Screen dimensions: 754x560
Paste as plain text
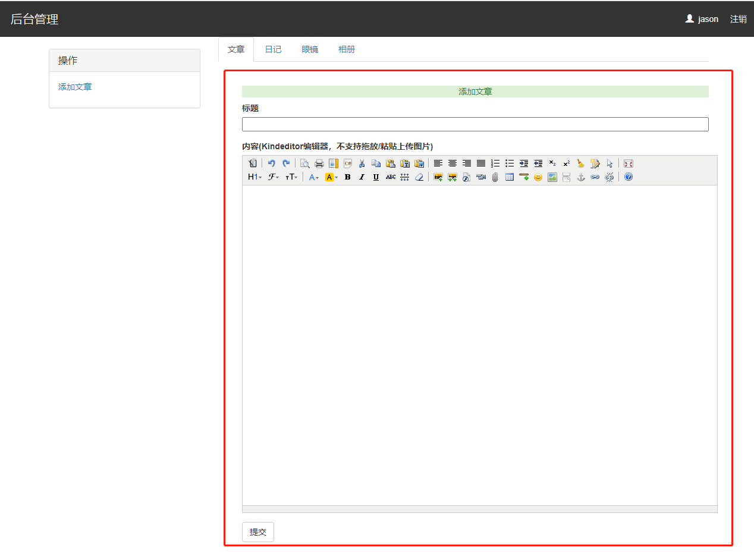tap(405, 163)
